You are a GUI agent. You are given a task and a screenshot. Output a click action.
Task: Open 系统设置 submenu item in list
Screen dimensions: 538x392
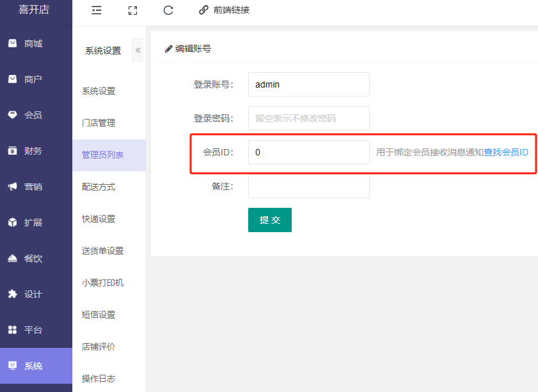109,91
